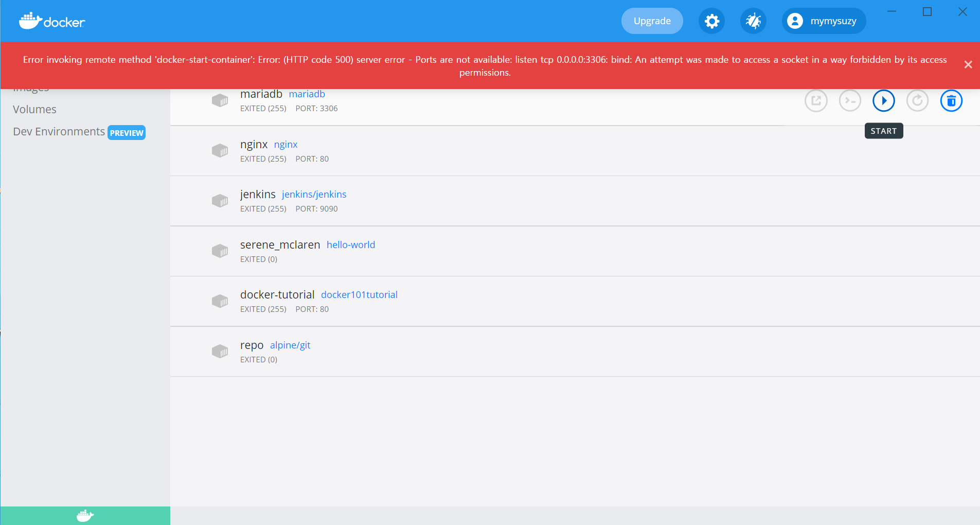The height and width of the screenshot is (525, 980).
Task: Click the error message text in banner
Action: coord(485,66)
